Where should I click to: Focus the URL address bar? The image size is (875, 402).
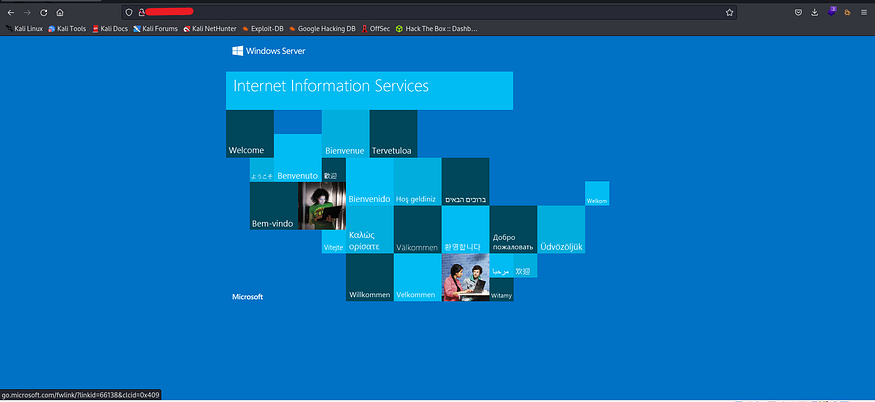[x=429, y=12]
